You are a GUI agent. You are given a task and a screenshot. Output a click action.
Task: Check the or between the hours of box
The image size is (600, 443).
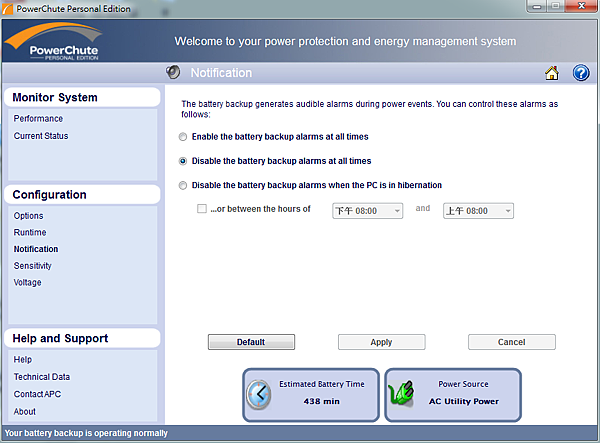click(x=202, y=208)
